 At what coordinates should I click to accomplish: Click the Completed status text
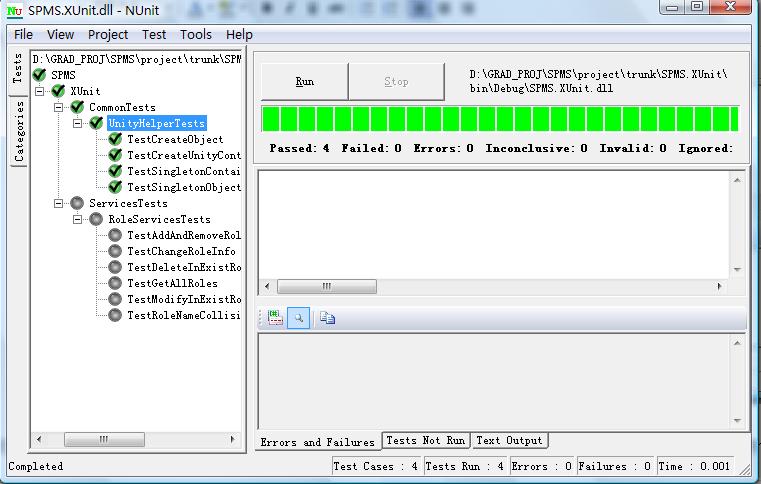(x=35, y=467)
